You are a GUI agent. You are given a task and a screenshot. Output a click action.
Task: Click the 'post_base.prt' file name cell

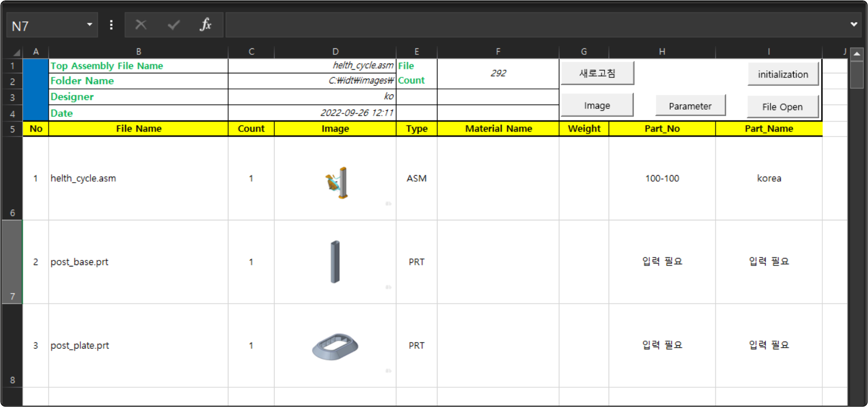pyautogui.click(x=138, y=262)
